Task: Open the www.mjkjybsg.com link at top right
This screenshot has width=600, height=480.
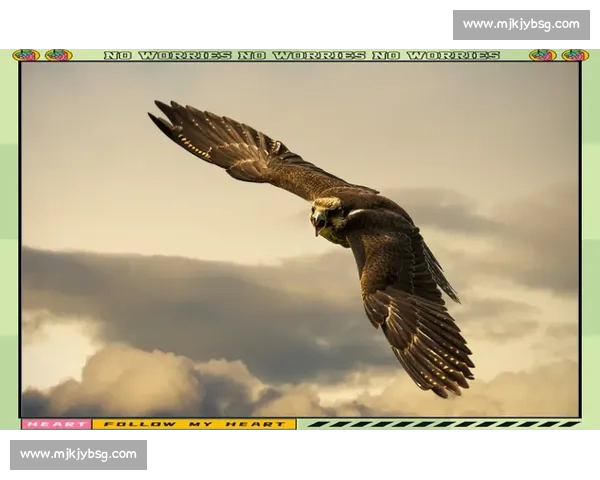Action: click(x=520, y=24)
